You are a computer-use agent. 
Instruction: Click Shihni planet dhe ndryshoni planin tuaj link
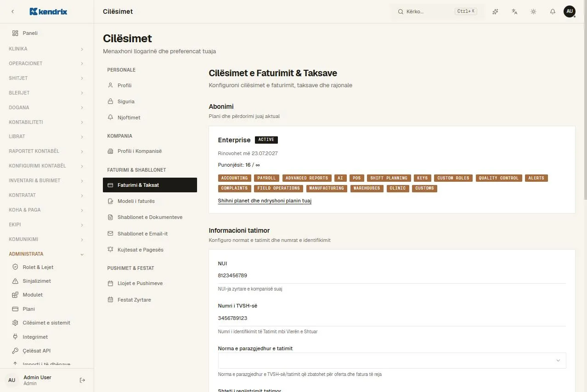(x=265, y=201)
